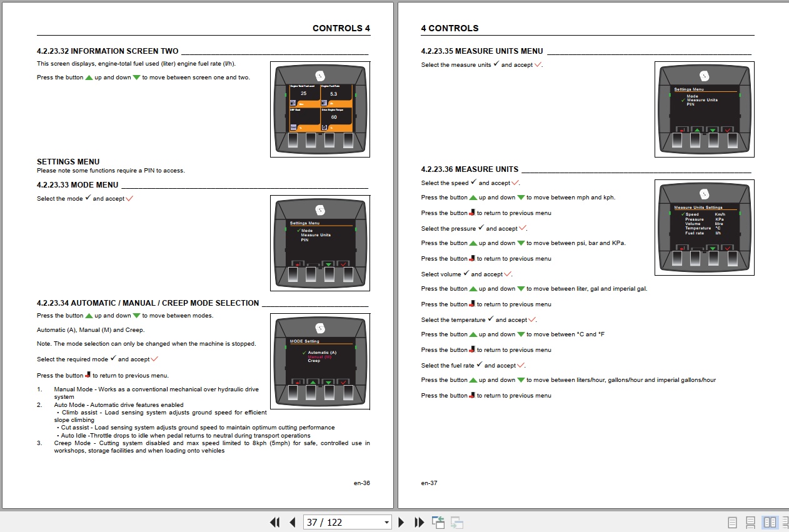
Task: Switch to single page layout
Action: point(732,522)
